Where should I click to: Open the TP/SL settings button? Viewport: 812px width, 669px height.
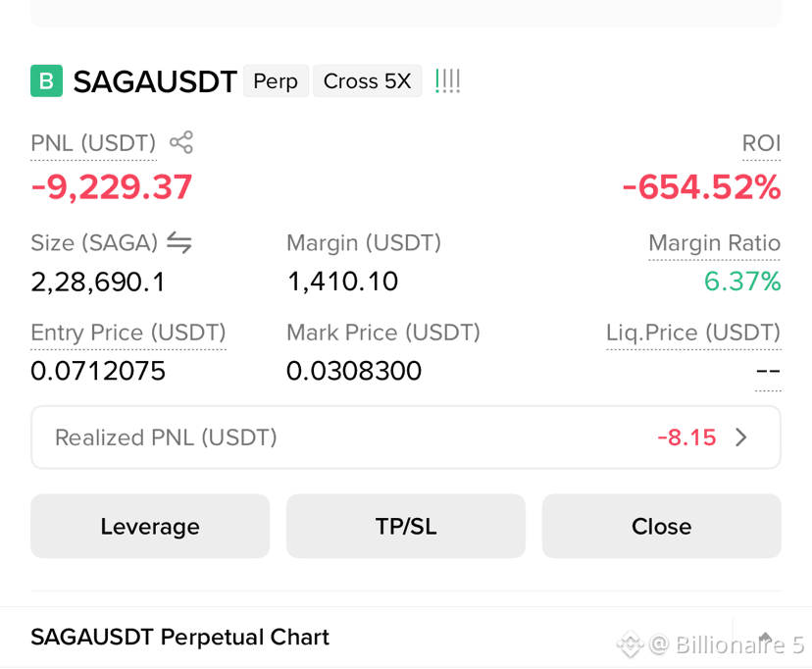click(406, 526)
